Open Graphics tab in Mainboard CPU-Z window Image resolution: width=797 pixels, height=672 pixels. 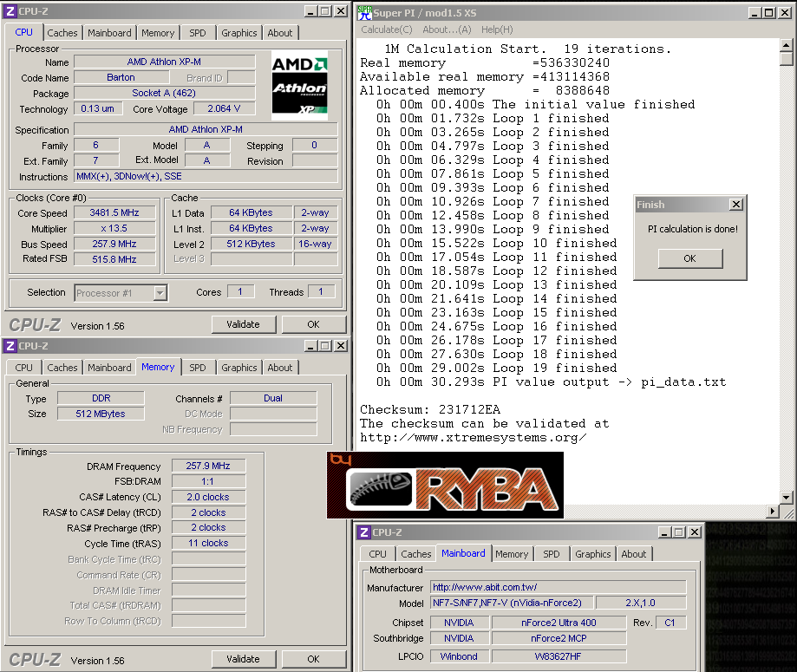click(592, 554)
